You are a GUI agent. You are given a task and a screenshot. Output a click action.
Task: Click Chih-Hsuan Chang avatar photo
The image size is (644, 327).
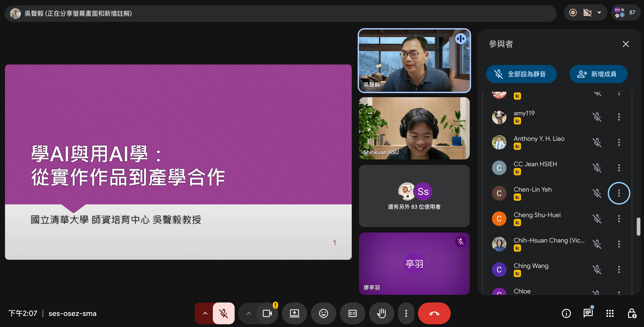click(x=499, y=244)
